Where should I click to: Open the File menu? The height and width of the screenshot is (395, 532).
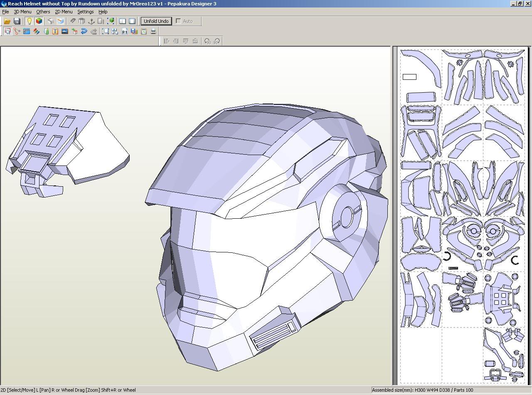click(x=5, y=12)
